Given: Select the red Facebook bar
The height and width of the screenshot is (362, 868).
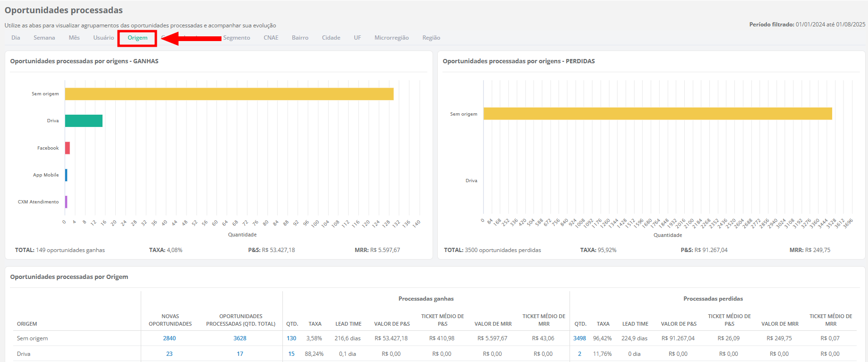Looking at the screenshot, I should 68,148.
